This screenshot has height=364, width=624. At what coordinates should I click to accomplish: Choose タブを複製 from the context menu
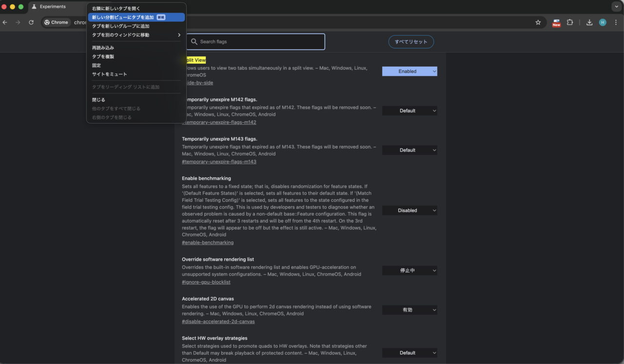pos(103,57)
